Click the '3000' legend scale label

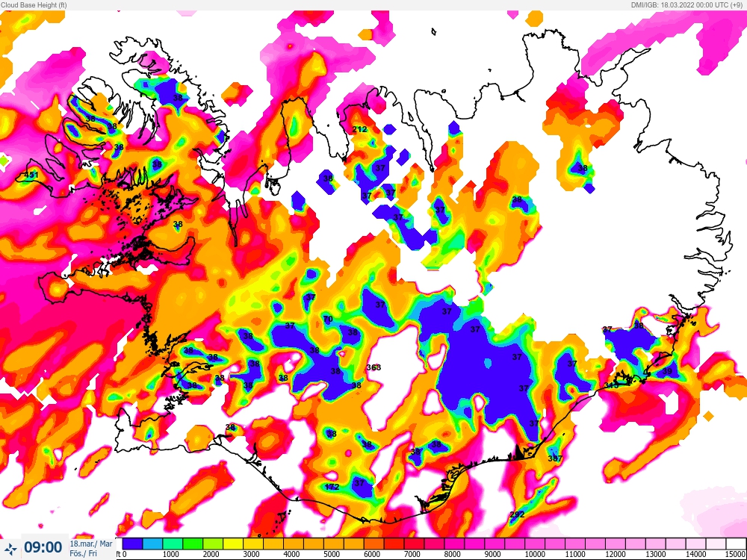[x=252, y=554]
